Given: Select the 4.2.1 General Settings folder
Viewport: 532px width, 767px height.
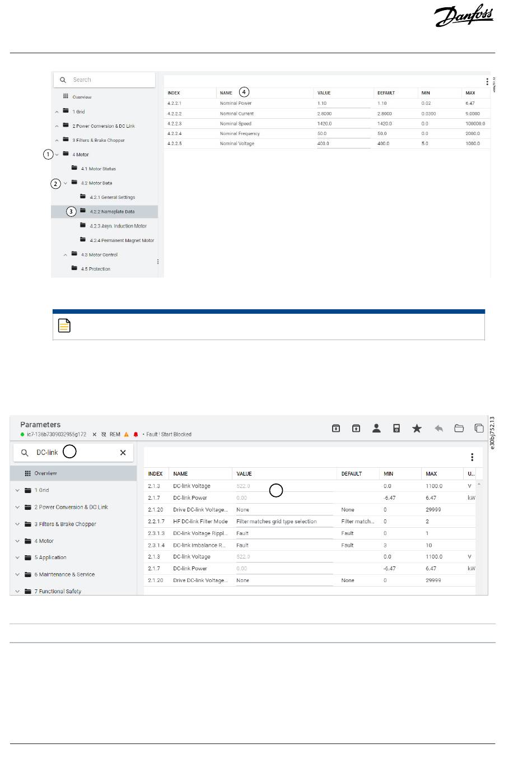Looking at the screenshot, I should click(108, 197).
